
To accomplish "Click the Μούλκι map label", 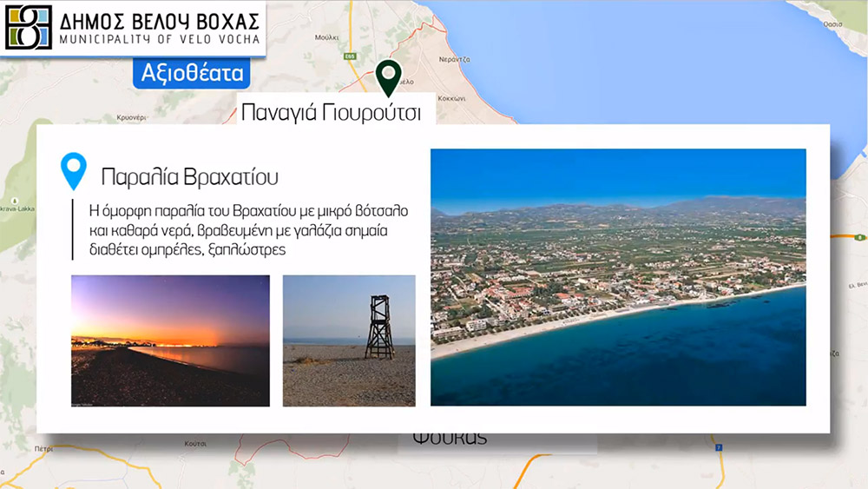I will point(326,37).
